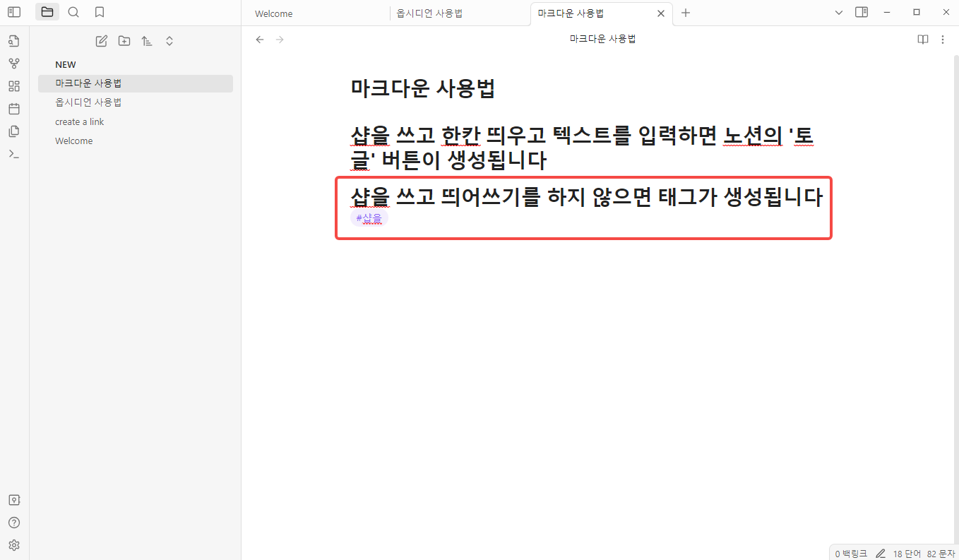Open the file explorer folder icon
This screenshot has width=959, height=560.
coord(47,12)
